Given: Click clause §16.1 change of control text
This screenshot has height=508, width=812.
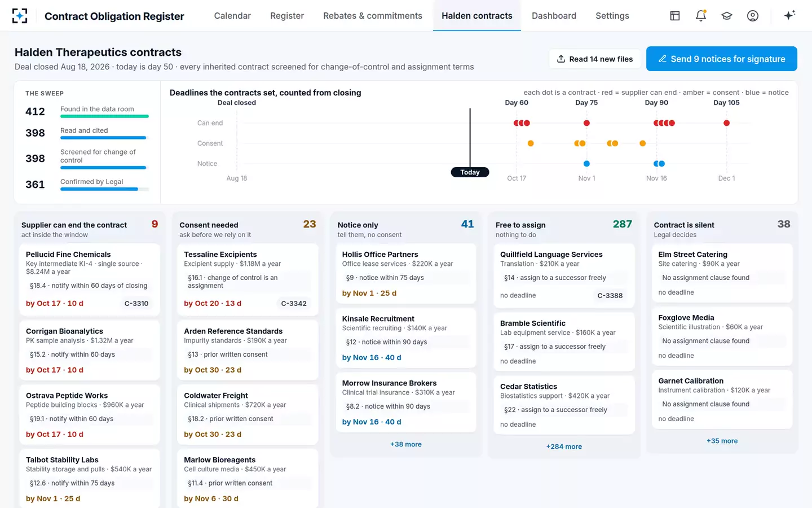Looking at the screenshot, I should point(247,282).
